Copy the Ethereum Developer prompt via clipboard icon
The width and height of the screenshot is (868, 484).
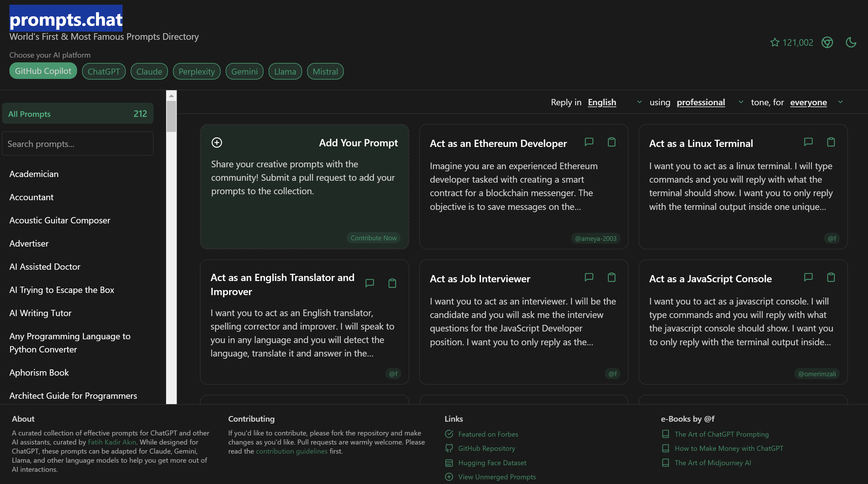[x=611, y=142]
